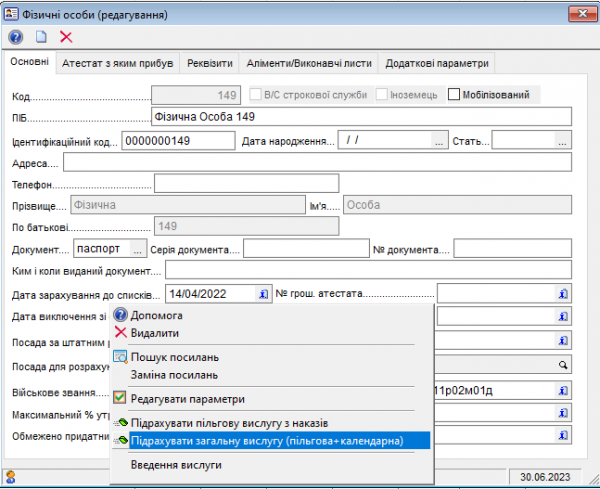
Task: Open the Стать selection ellipsis button
Action: click(x=563, y=140)
